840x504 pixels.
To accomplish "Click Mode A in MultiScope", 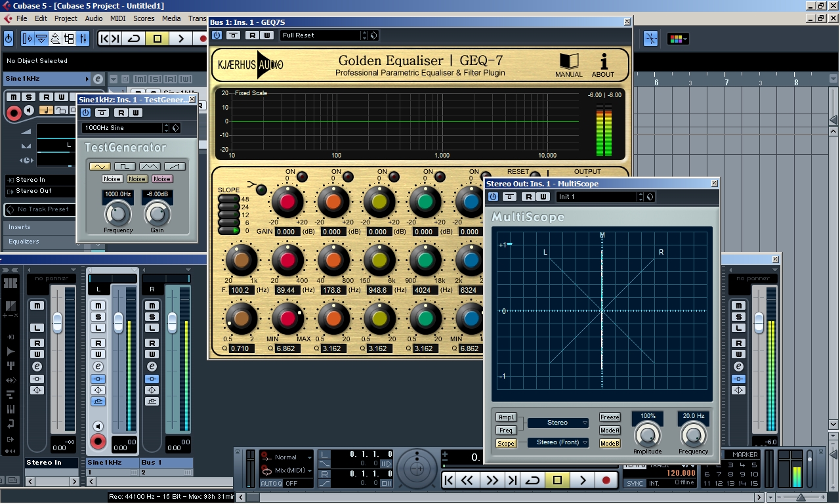I will 610,430.
